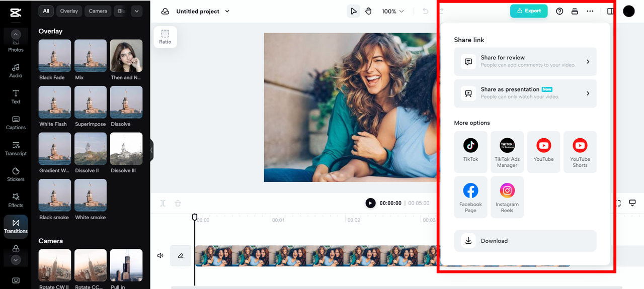This screenshot has height=289, width=644.
Task: Expand sidebar with the down chevron
Action: (x=16, y=260)
